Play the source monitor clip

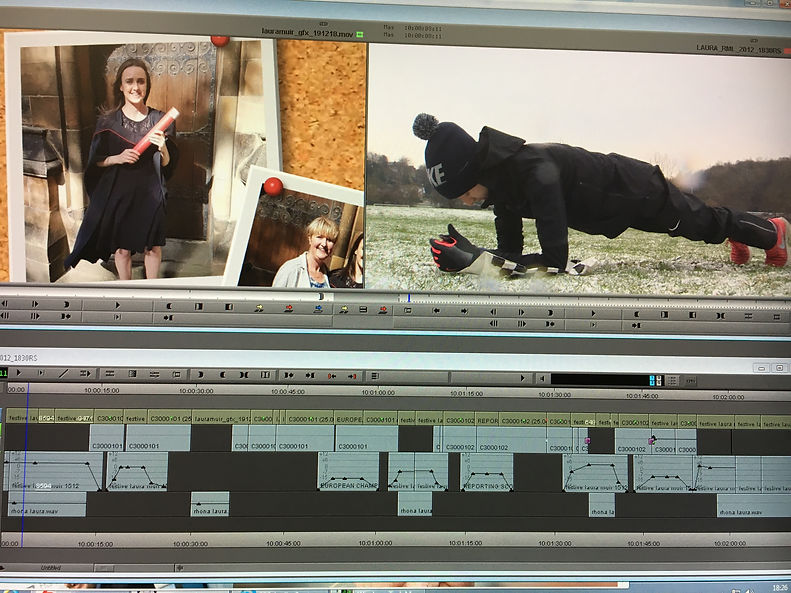pyautogui.click(x=118, y=305)
